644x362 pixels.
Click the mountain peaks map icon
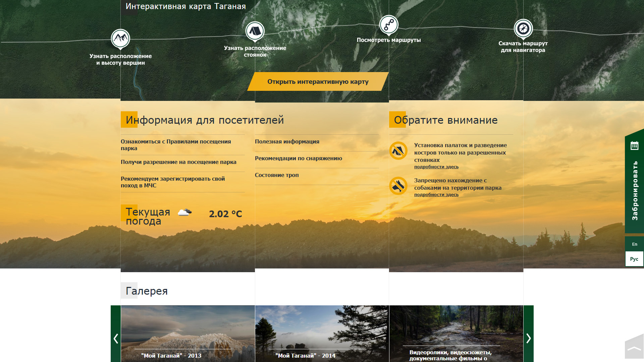coord(120,39)
